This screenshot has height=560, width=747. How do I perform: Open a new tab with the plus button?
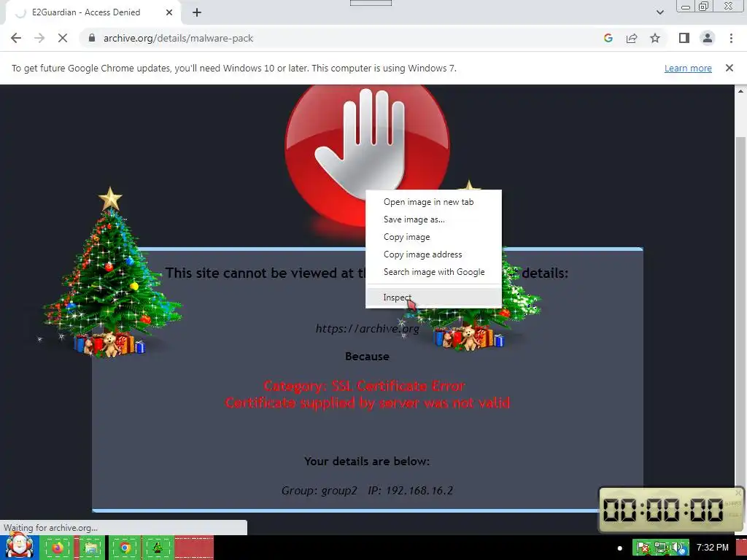pos(197,13)
